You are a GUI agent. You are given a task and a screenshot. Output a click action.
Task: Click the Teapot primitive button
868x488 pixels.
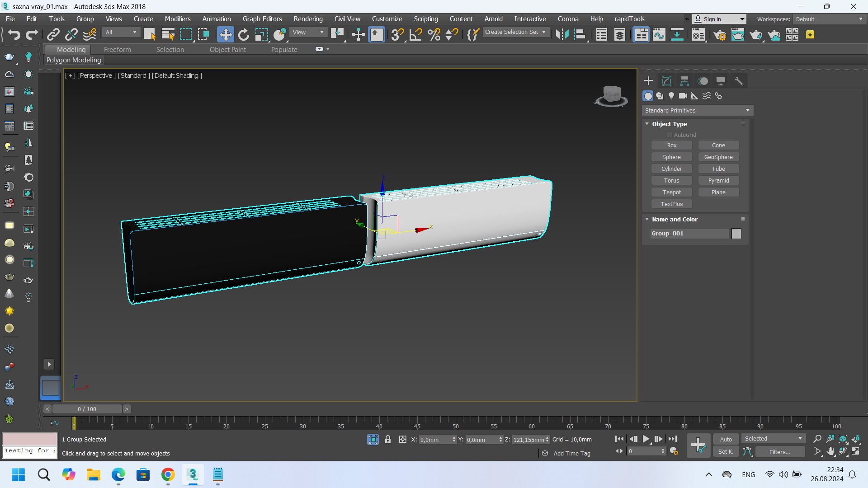coord(671,192)
